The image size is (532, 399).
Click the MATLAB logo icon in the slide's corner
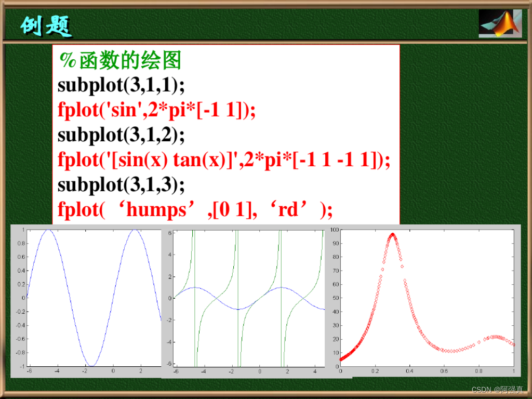(500, 23)
